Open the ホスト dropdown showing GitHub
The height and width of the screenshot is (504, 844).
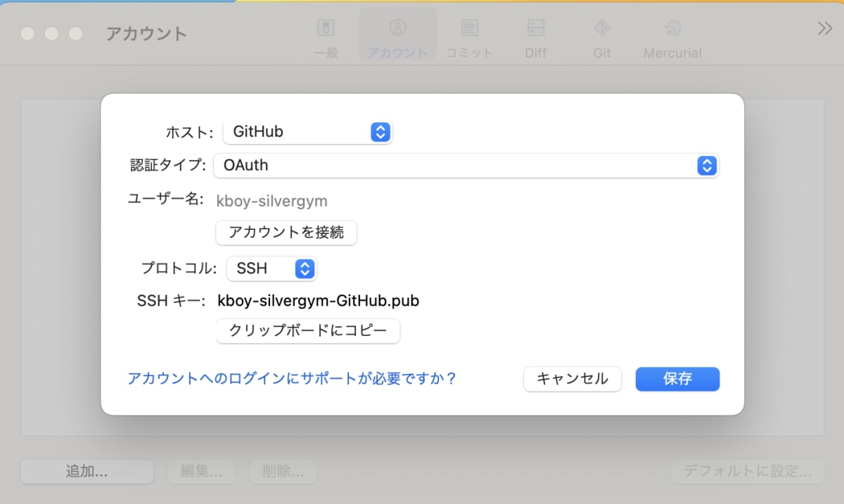307,131
